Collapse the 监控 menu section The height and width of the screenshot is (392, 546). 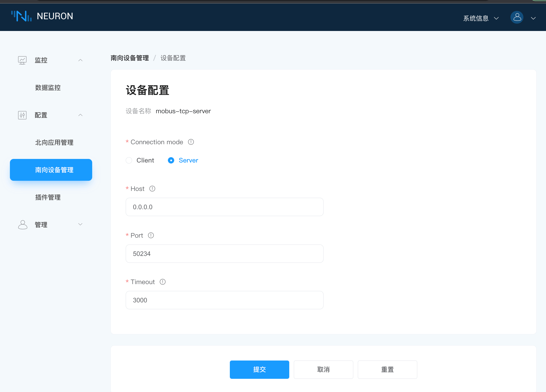(80, 60)
